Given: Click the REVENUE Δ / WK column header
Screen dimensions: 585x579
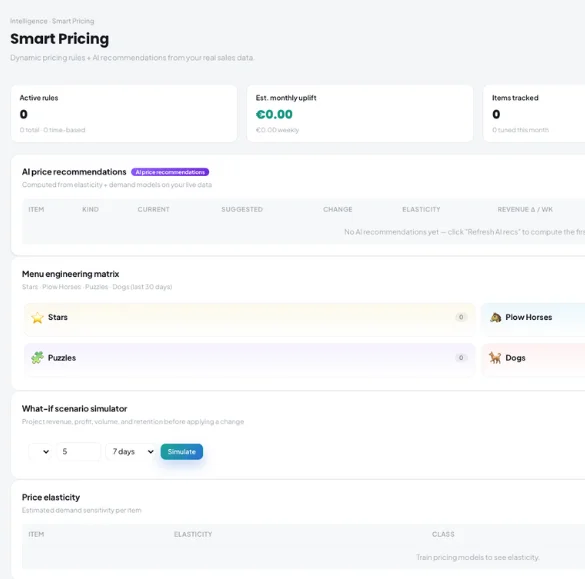Looking at the screenshot, I should (525, 210).
